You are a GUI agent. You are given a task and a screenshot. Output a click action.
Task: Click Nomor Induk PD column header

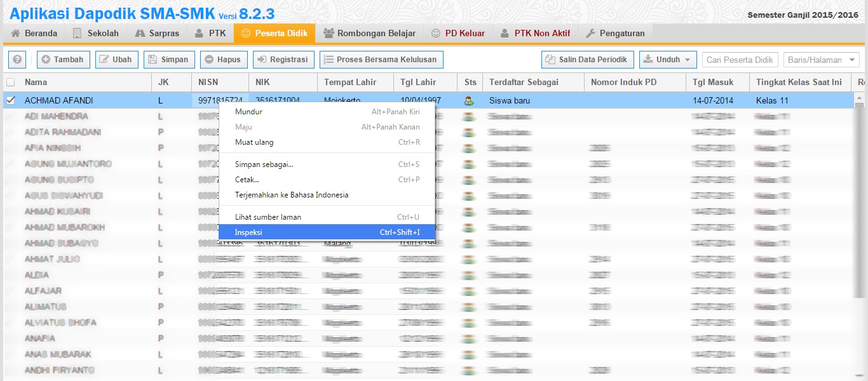coord(635,82)
